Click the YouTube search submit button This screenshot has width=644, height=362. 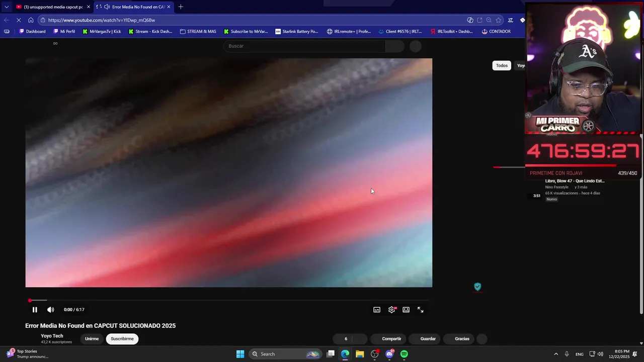tap(395, 46)
